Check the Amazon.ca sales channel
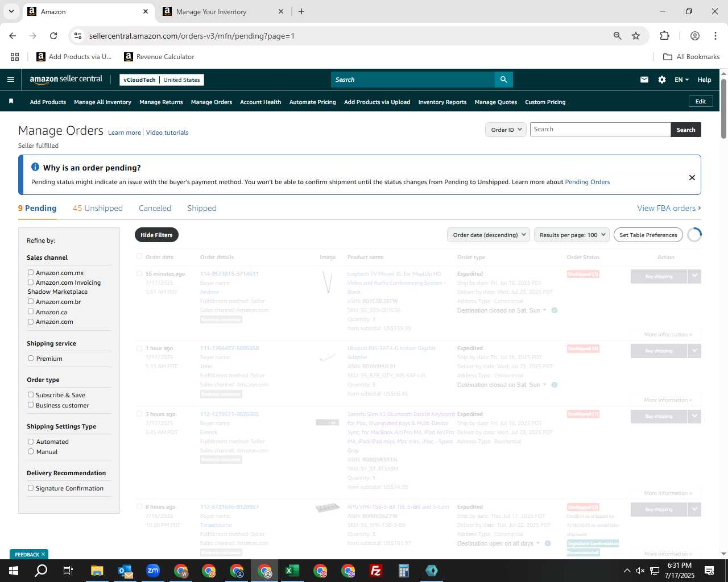This screenshot has height=582, width=728. pyautogui.click(x=31, y=311)
